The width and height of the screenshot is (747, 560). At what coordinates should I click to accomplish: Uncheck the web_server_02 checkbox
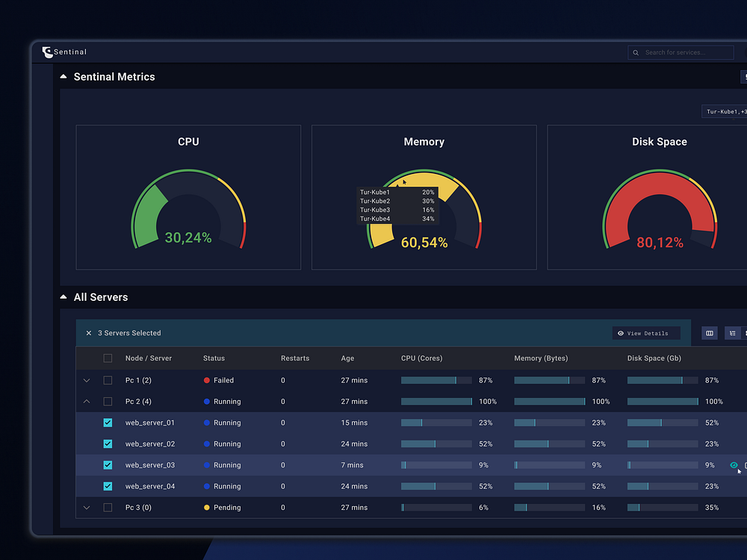coord(108,444)
